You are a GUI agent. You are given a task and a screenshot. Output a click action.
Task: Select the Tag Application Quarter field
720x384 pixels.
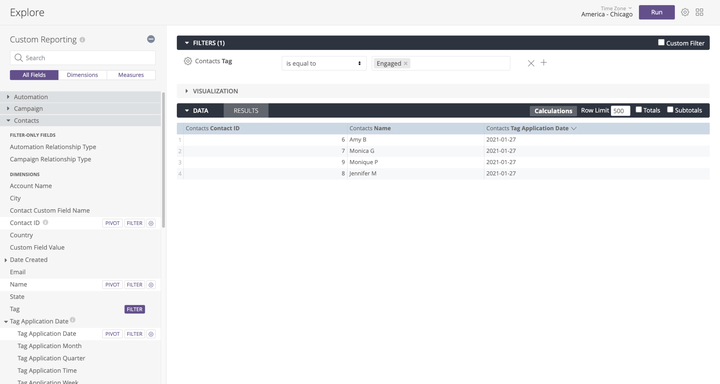51,358
